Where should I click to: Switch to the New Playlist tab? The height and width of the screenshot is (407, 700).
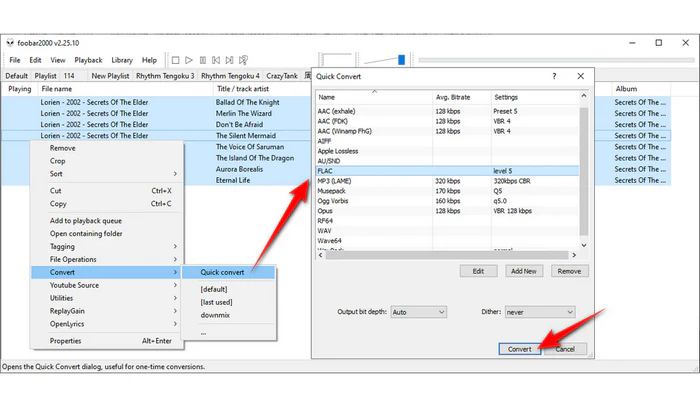tap(110, 76)
